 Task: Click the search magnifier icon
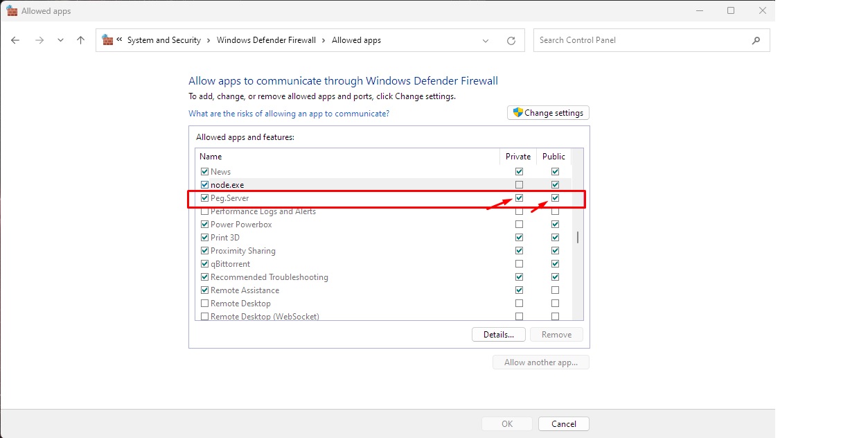(756, 40)
